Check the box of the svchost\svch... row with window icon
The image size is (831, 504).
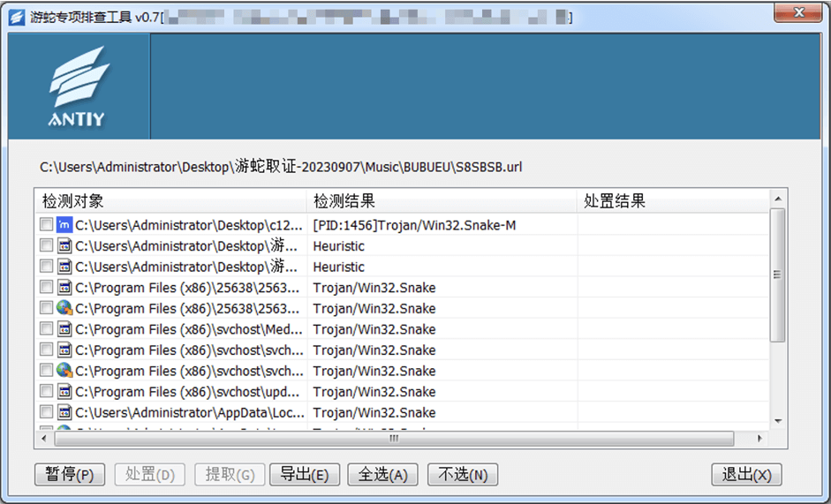(x=46, y=350)
